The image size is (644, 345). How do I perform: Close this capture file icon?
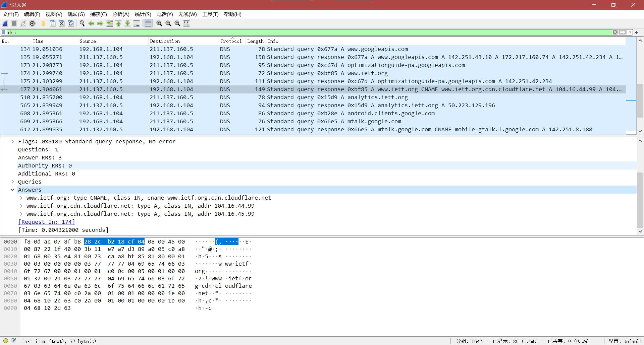coord(61,23)
